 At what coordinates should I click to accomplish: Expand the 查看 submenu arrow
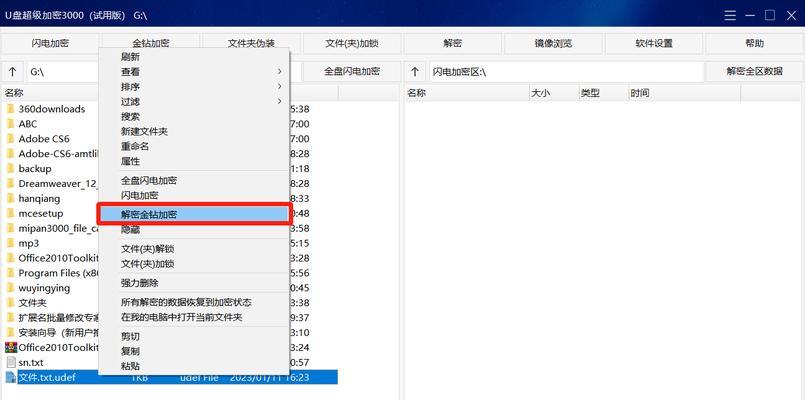pos(280,72)
